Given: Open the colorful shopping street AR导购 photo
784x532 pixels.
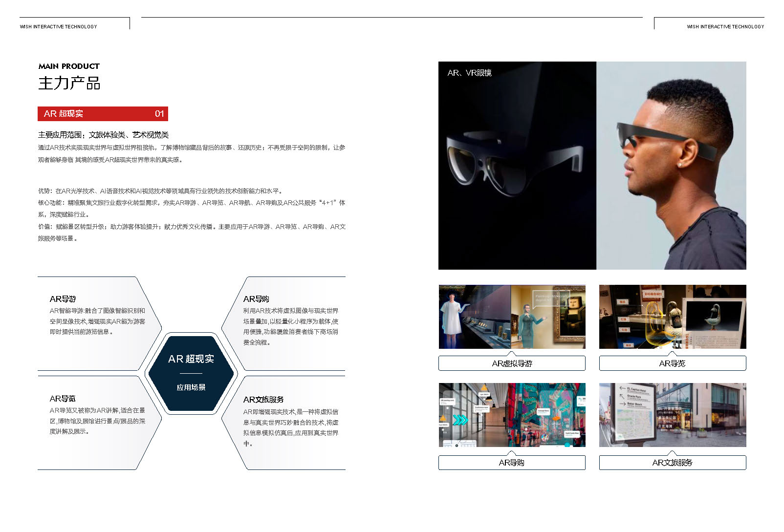Looking at the screenshot, I should [x=512, y=415].
